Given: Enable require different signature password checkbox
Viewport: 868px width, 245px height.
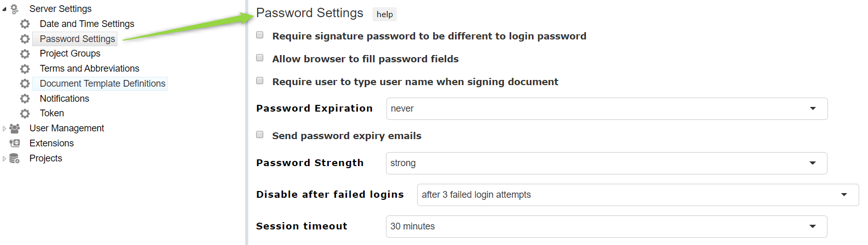Looking at the screenshot, I should point(260,35).
